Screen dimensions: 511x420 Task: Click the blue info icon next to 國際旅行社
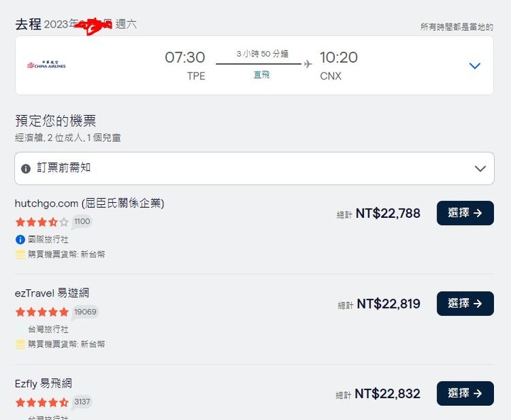coord(20,240)
